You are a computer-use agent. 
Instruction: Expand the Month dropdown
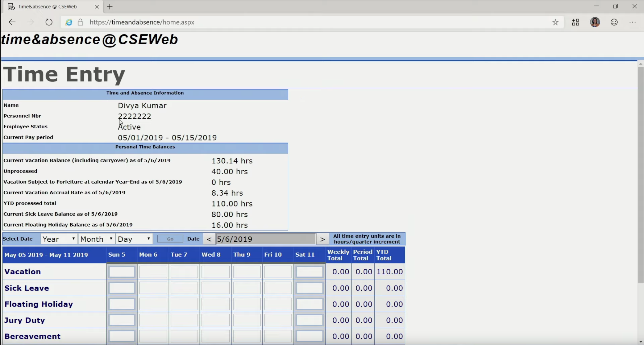(97, 239)
